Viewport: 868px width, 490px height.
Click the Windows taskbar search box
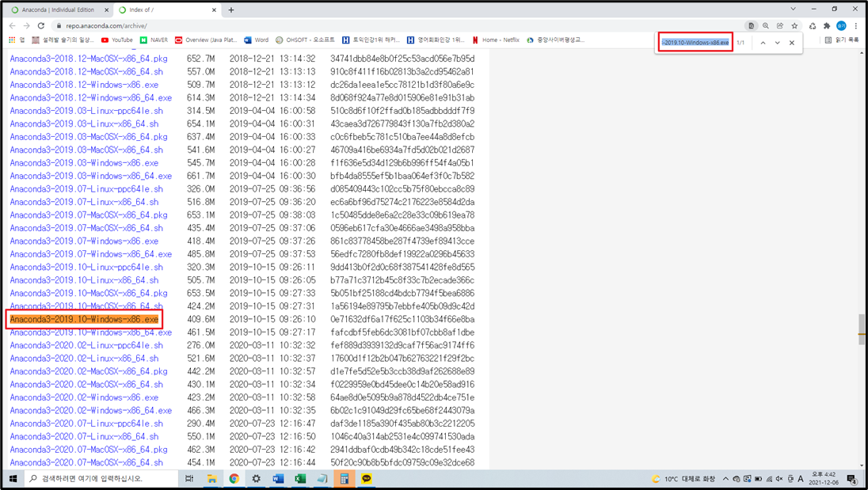point(101,478)
